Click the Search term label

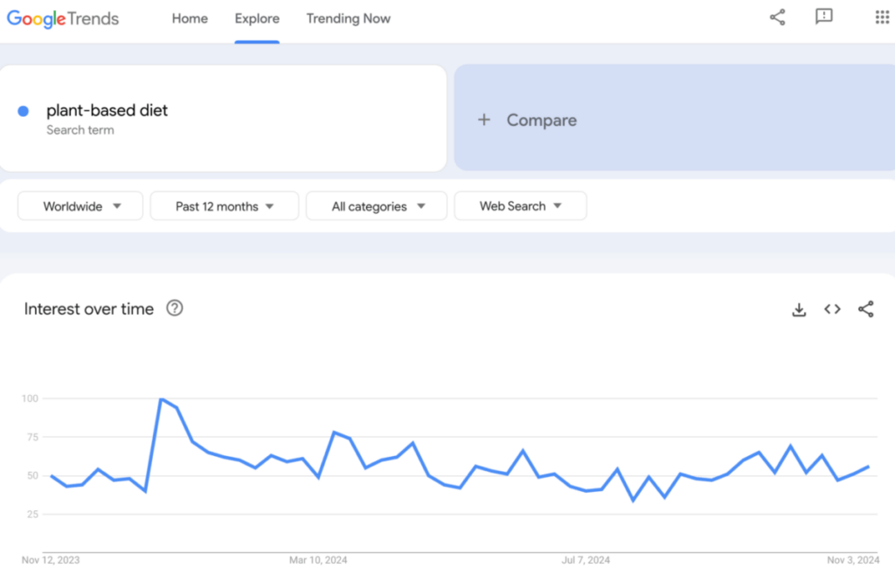80,130
